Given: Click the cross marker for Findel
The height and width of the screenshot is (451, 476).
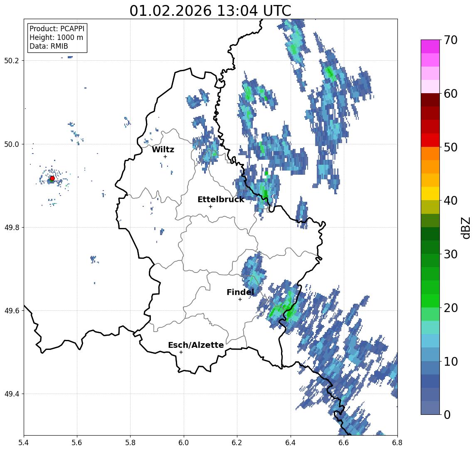Looking at the screenshot, I should 240,300.
